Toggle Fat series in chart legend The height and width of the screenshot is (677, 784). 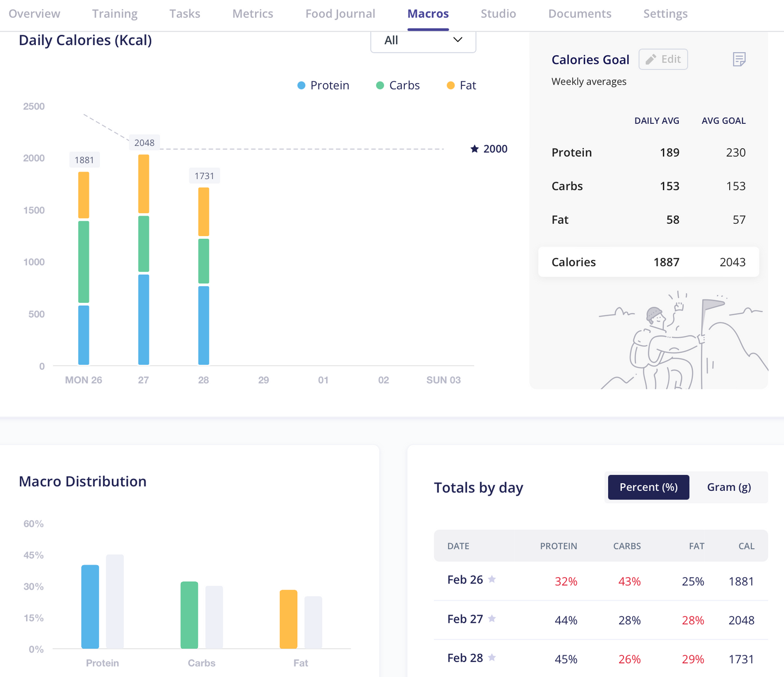[x=461, y=85]
